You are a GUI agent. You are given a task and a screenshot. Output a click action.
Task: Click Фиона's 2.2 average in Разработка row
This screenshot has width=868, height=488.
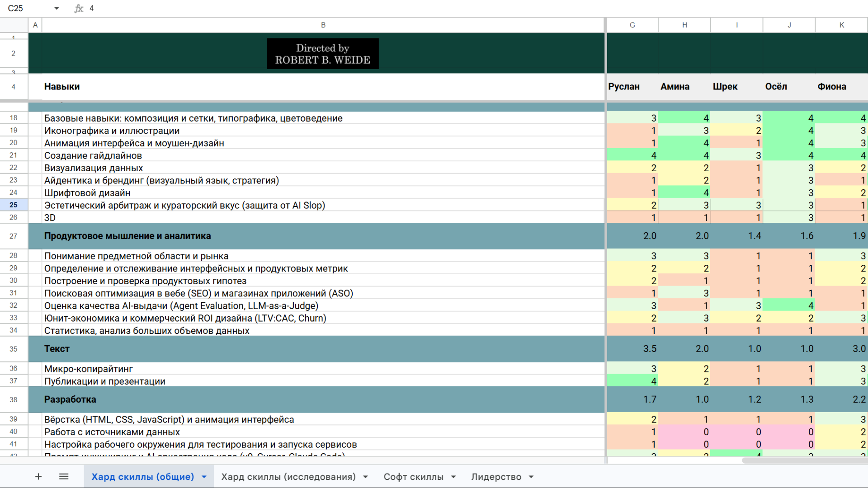[842, 399]
